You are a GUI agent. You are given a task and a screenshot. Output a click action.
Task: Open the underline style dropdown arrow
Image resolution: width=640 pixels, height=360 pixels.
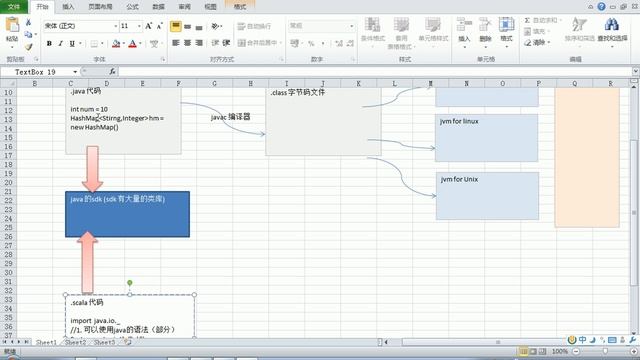(80, 43)
